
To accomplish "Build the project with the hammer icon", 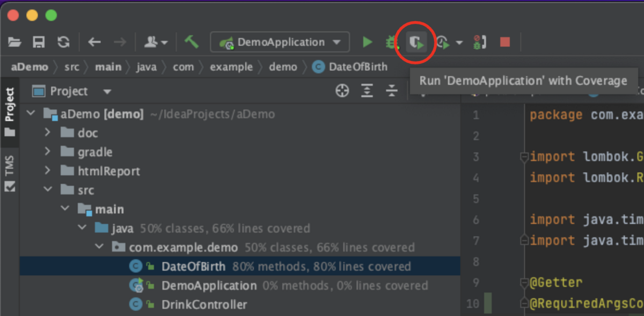I will pyautogui.click(x=192, y=42).
